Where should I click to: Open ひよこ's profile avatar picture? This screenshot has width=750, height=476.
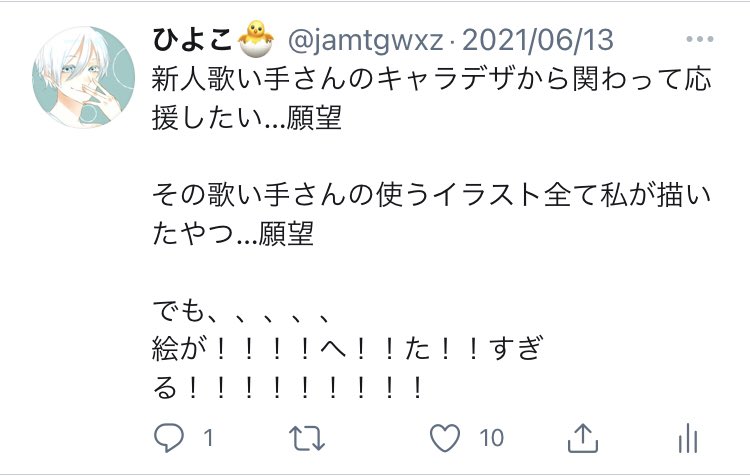point(83,77)
